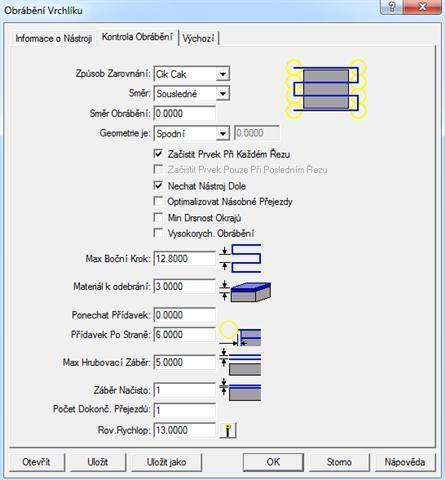Expand the Směr dropdown showing Sousledně
Screen dimensions: 445x480
[222, 94]
